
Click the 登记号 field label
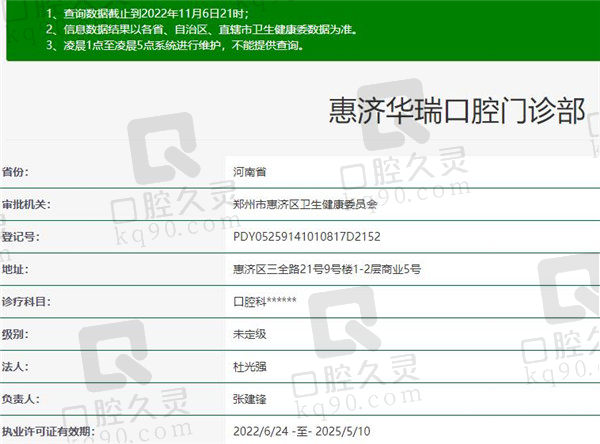pos(20,237)
